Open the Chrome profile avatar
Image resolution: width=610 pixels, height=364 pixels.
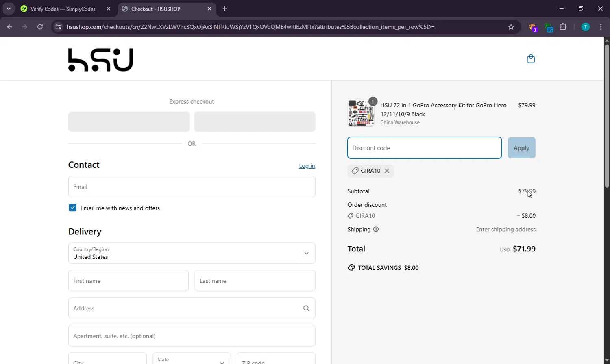[x=586, y=27]
